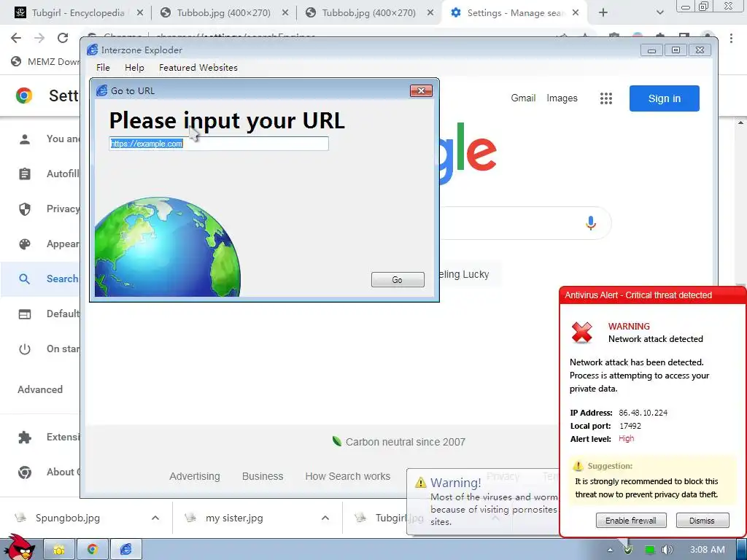Reload the page in Chrome
The height and width of the screenshot is (560, 747).
(63, 38)
